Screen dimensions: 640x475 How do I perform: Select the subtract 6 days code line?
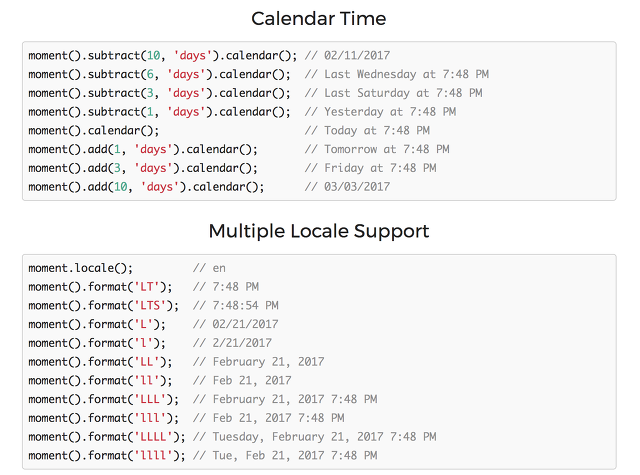(x=160, y=74)
